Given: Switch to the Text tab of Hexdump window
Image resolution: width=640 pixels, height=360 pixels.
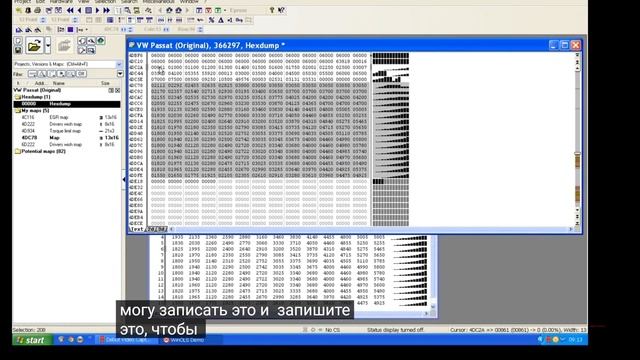Looking at the screenshot, I should pyautogui.click(x=137, y=229).
